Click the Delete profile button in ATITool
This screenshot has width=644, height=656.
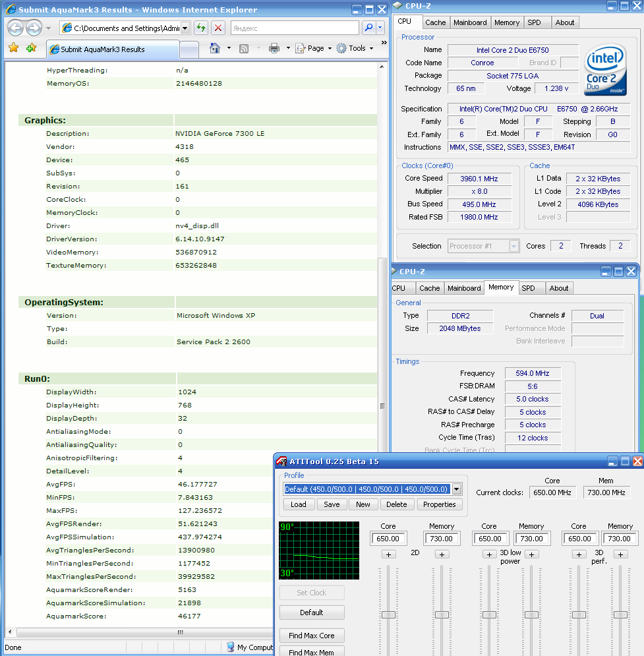pyautogui.click(x=396, y=504)
